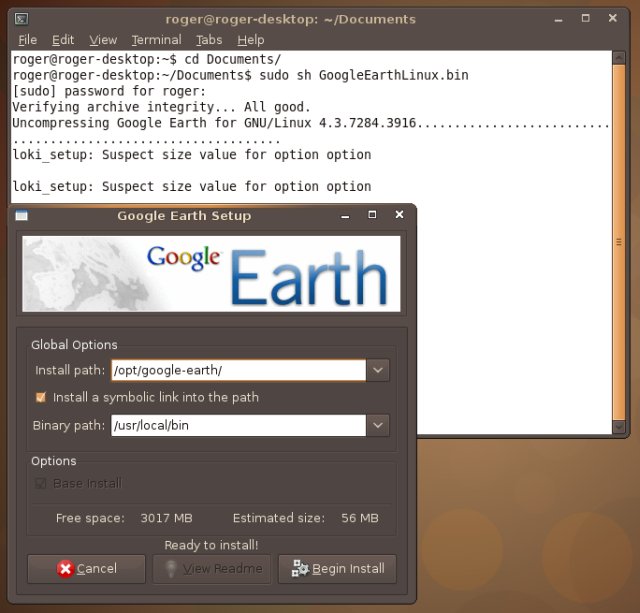Maximize the terminal window
The image size is (640, 613).
pos(586,18)
